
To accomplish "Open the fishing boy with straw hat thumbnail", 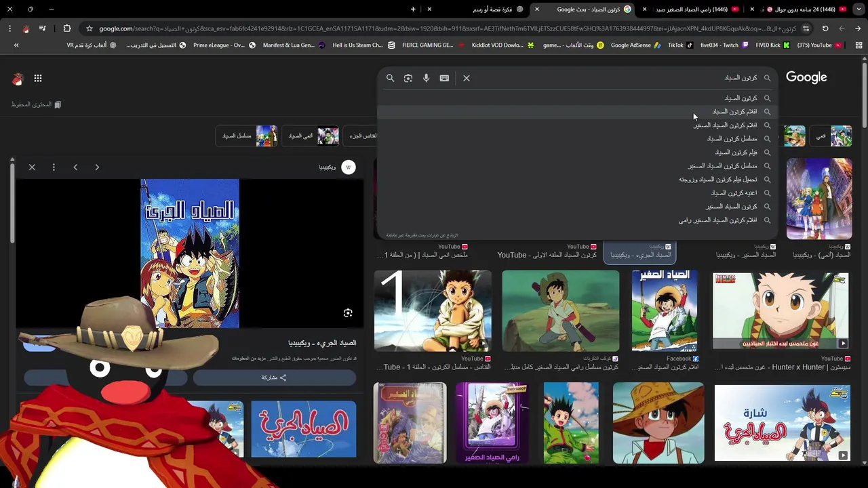I will point(560,311).
